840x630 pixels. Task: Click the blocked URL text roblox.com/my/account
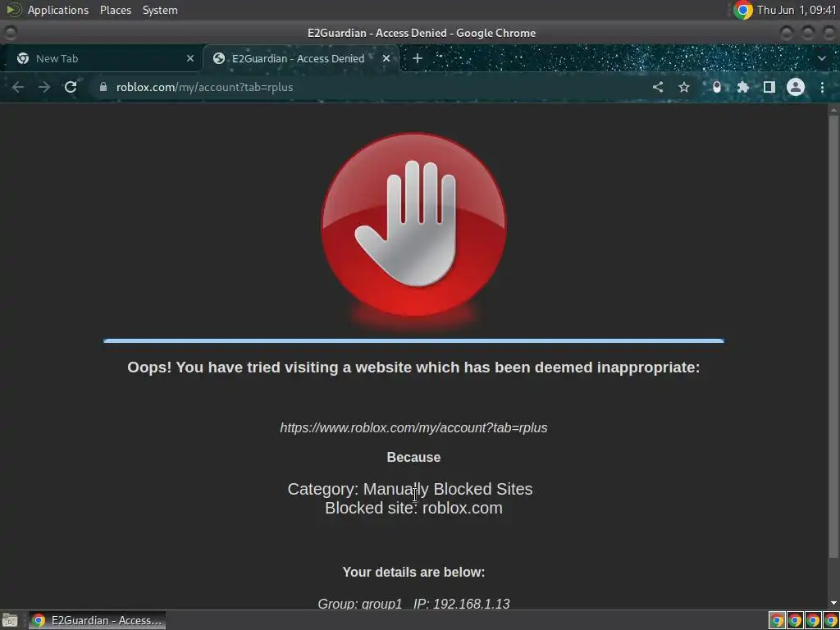(x=413, y=427)
